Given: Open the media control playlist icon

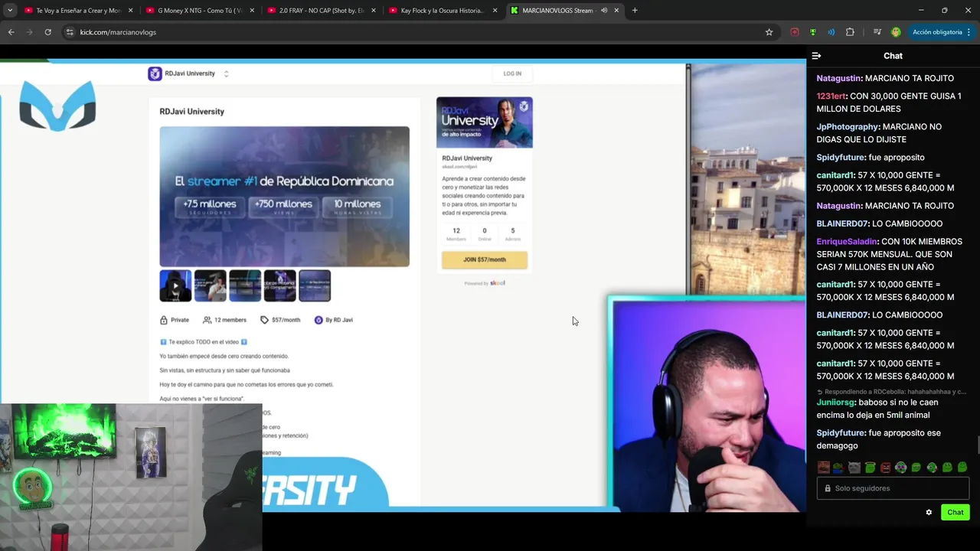Looking at the screenshot, I should pos(877,32).
